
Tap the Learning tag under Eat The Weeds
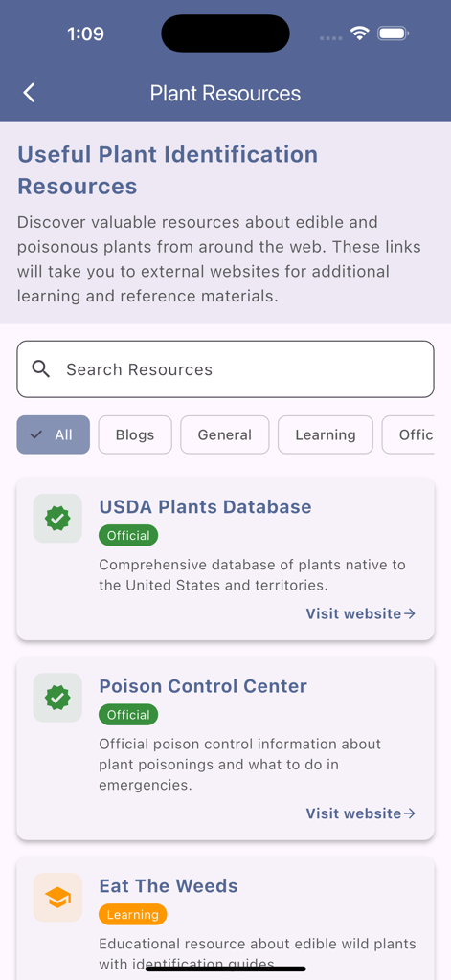click(132, 915)
